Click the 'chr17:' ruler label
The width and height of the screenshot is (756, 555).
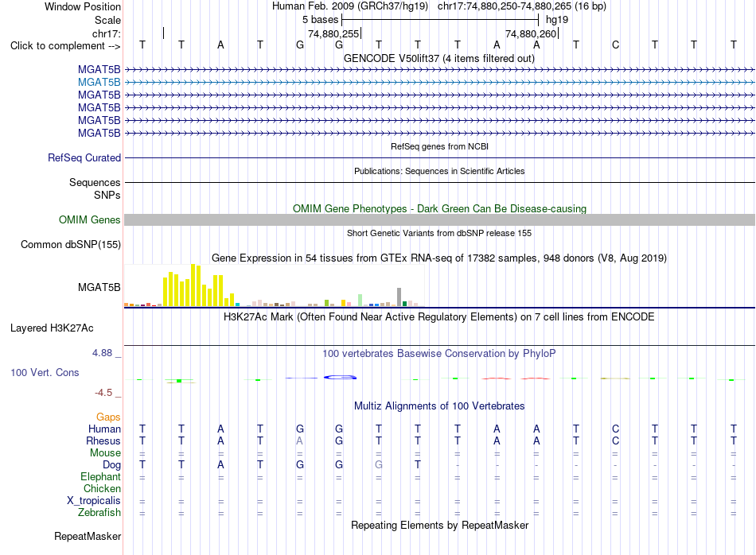(106, 33)
